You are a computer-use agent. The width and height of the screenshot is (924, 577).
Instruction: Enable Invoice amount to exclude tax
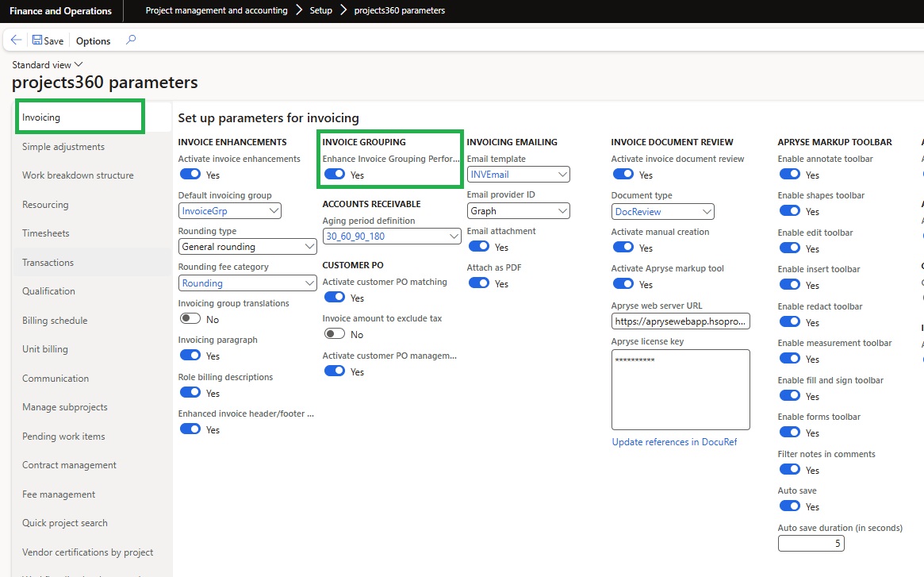point(334,334)
